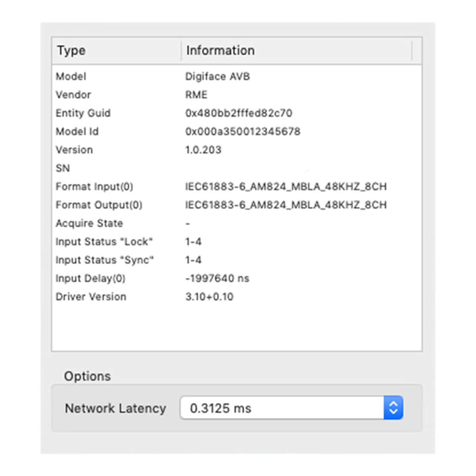Click the Format Output(0) format value
The width and height of the screenshot is (476, 476).
click(286, 205)
